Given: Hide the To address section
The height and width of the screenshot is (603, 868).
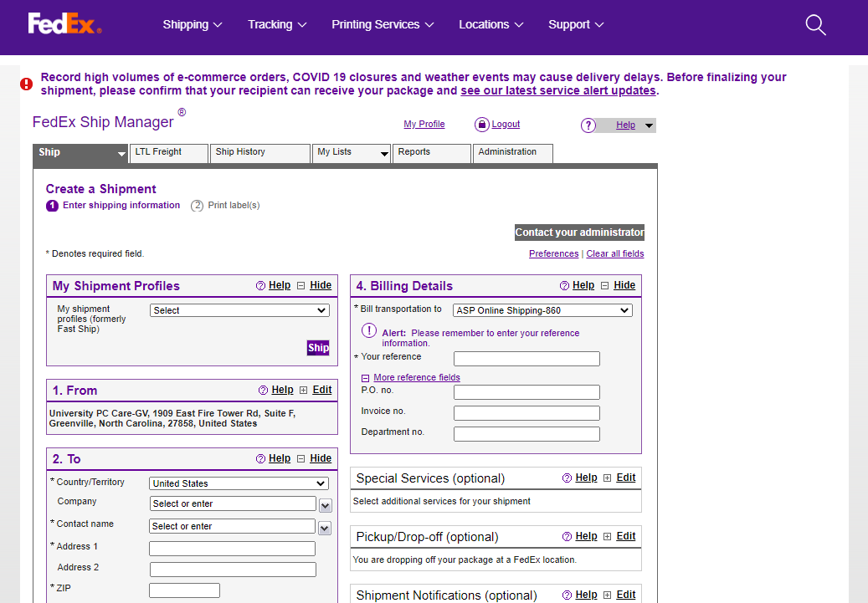Looking at the screenshot, I should pyautogui.click(x=320, y=458).
